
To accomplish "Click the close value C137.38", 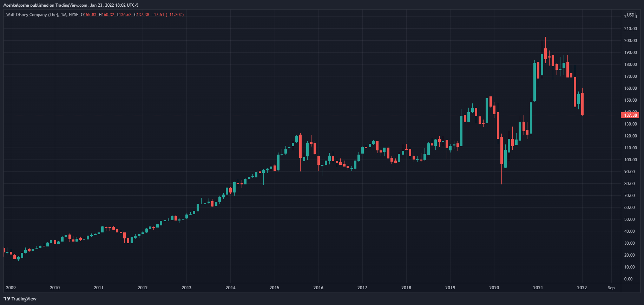I will pos(142,15).
